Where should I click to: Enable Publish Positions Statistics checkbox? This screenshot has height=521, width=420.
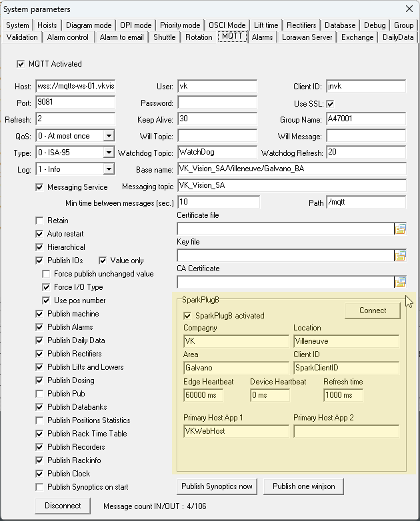coord(39,420)
